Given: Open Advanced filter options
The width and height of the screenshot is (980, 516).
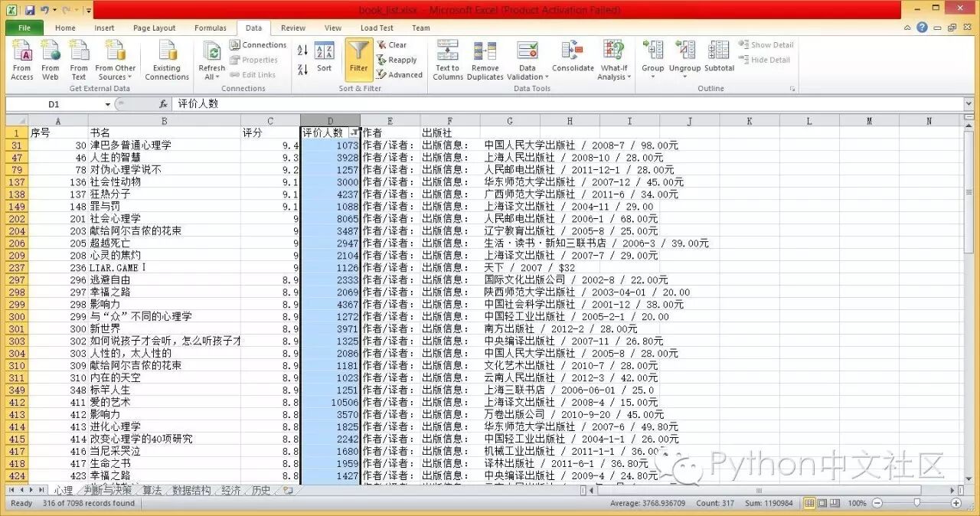Looking at the screenshot, I should (x=400, y=75).
